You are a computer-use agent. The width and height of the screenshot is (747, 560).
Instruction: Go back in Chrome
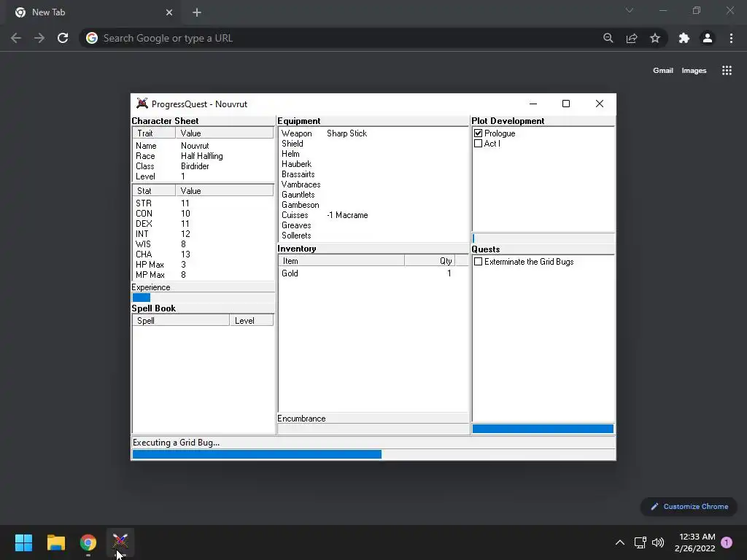(x=16, y=38)
